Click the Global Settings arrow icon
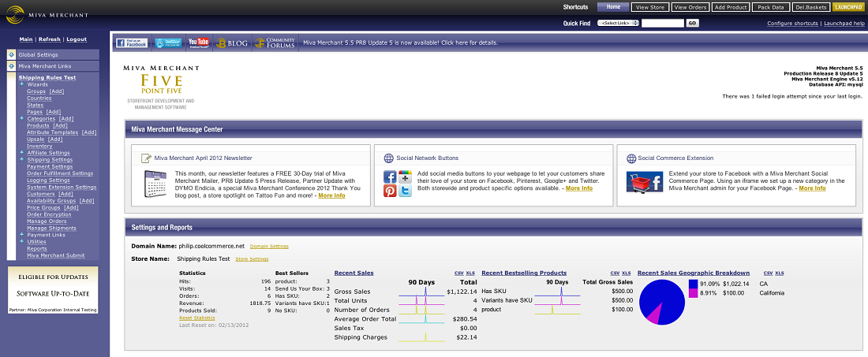The height and width of the screenshot is (357, 868). 11,54
